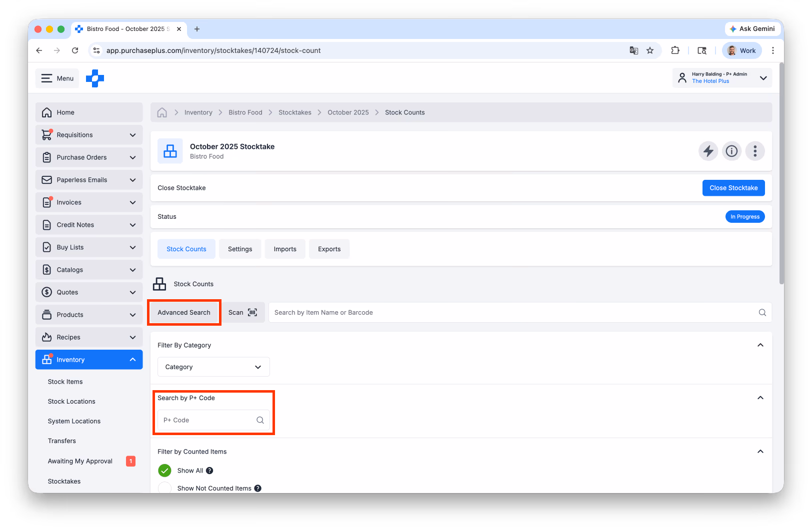The width and height of the screenshot is (812, 530).
Task: Click the barcode Scan button
Action: (x=243, y=313)
